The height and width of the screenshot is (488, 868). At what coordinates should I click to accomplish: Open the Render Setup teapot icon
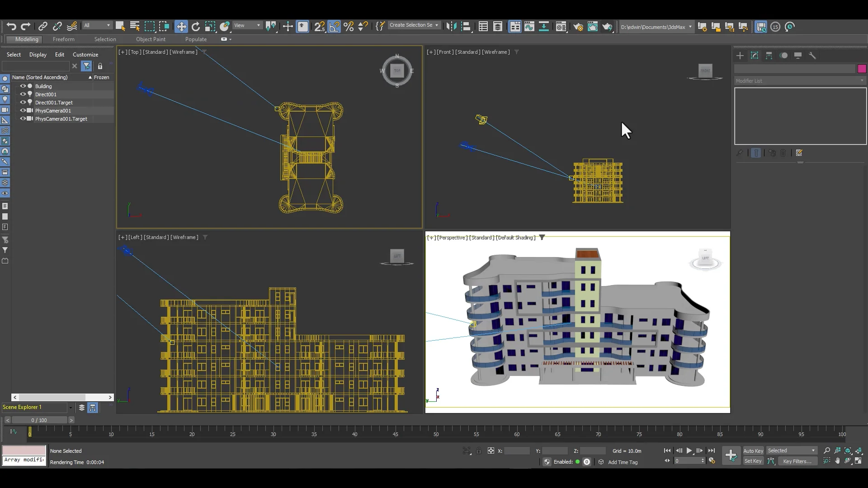(x=578, y=27)
